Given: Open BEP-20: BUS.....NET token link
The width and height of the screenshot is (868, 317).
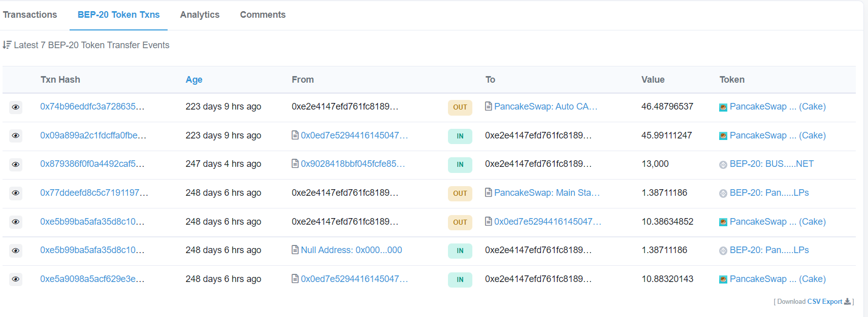Looking at the screenshot, I should pos(771,164).
